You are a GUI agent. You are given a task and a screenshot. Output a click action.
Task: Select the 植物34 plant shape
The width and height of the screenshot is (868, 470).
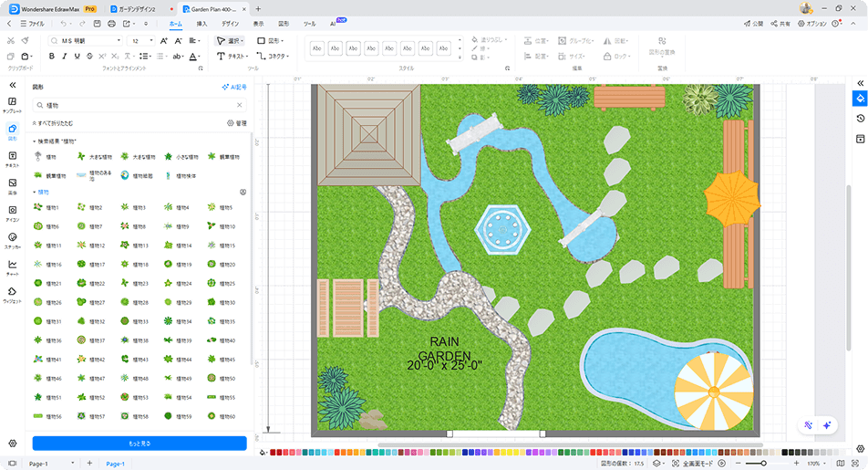coord(178,321)
